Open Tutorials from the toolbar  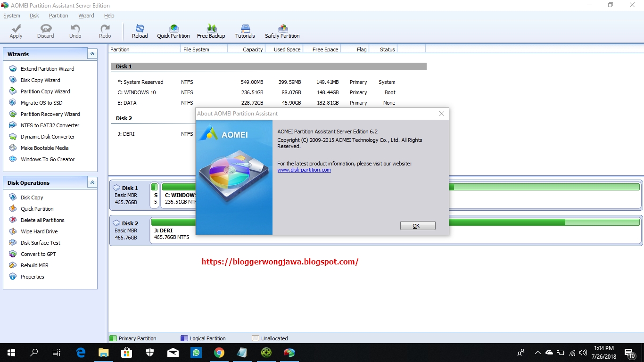pyautogui.click(x=245, y=32)
